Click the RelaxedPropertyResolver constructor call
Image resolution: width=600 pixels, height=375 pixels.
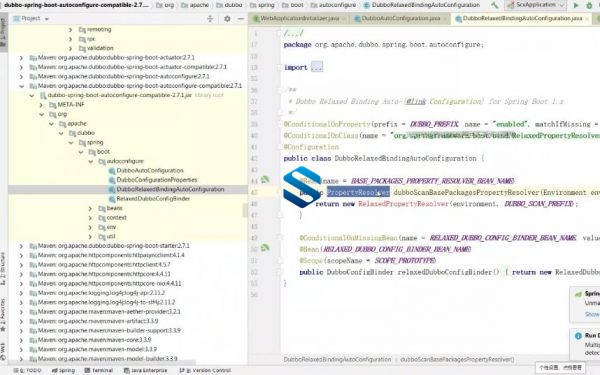tap(403, 204)
